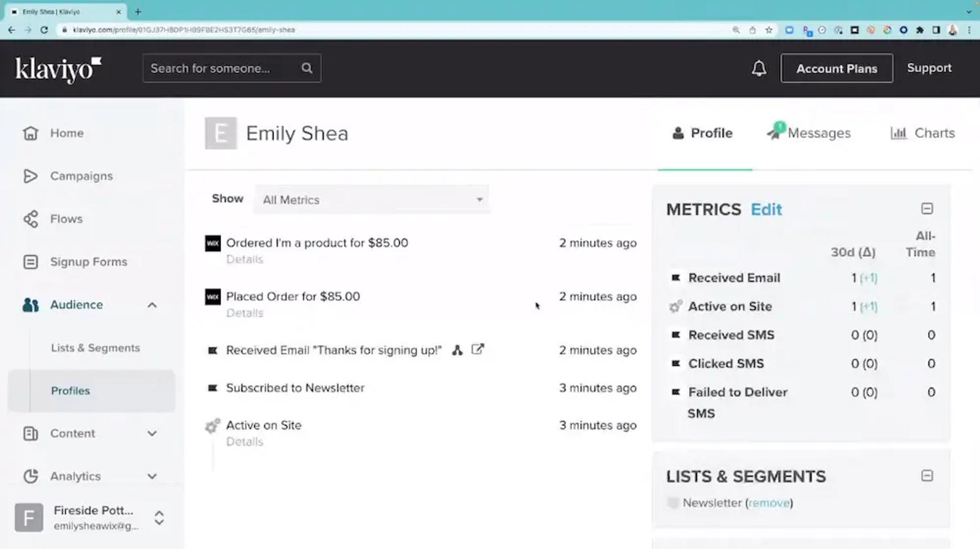Click the Subscribed to Newsletter event text
The width and height of the screenshot is (980, 549).
[x=295, y=388]
